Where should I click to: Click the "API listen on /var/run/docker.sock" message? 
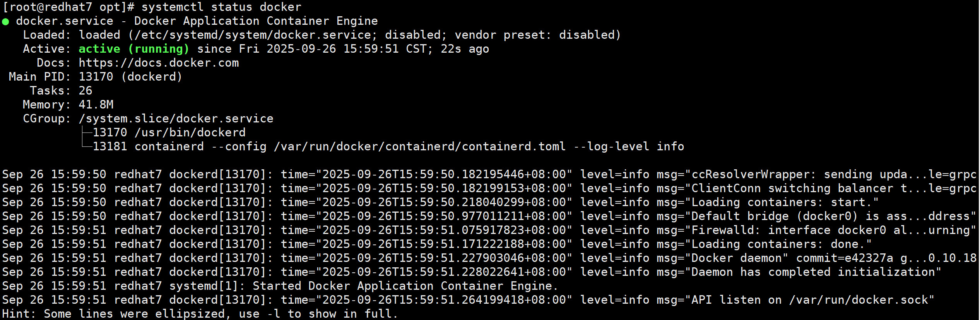click(812, 300)
